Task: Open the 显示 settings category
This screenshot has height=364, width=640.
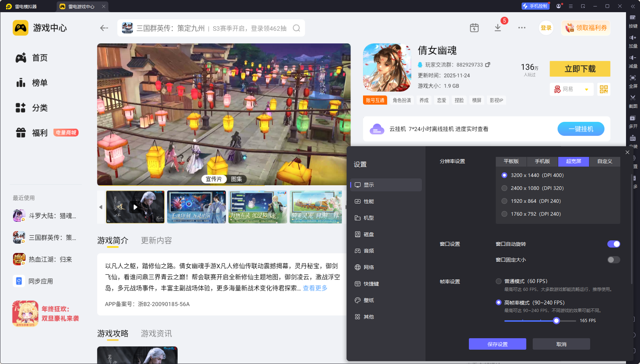Action: click(x=386, y=185)
